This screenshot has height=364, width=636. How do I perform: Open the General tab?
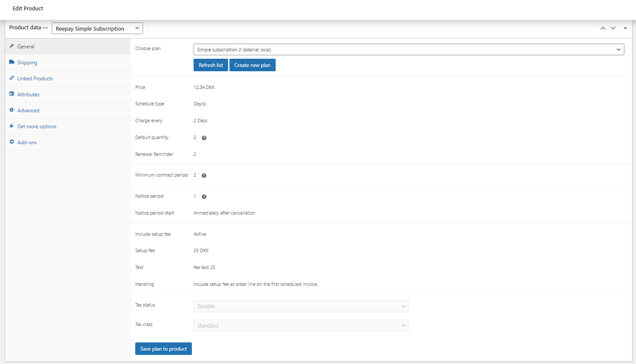tap(26, 46)
